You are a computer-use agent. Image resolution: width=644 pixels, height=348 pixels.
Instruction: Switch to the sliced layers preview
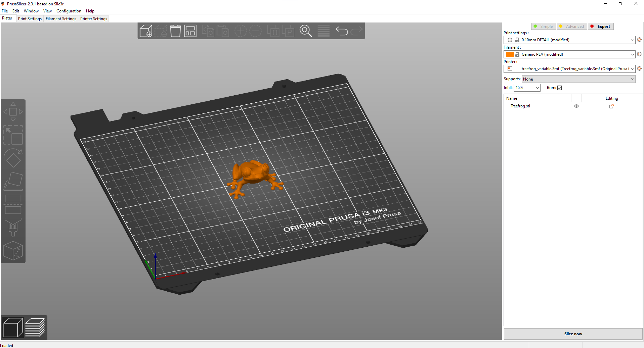(35, 328)
